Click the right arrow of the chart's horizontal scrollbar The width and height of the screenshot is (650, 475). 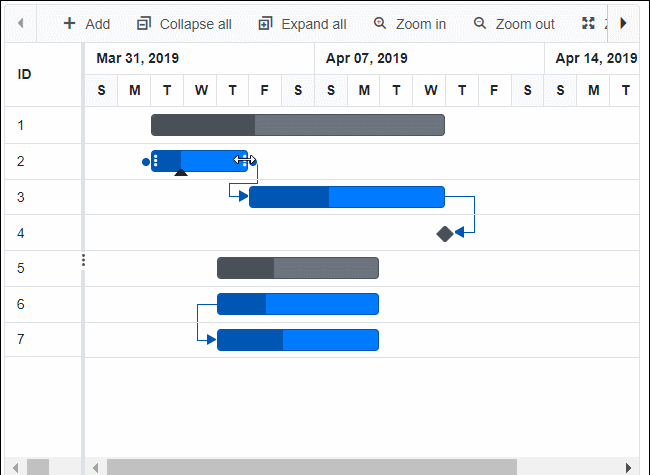pos(628,467)
